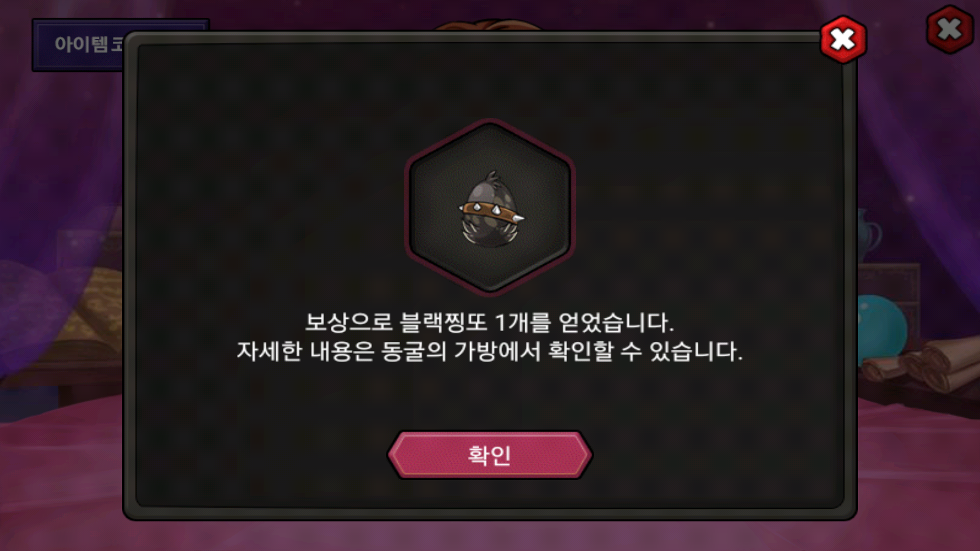Close the reward popup with red X
980x551 pixels.
[x=843, y=39]
